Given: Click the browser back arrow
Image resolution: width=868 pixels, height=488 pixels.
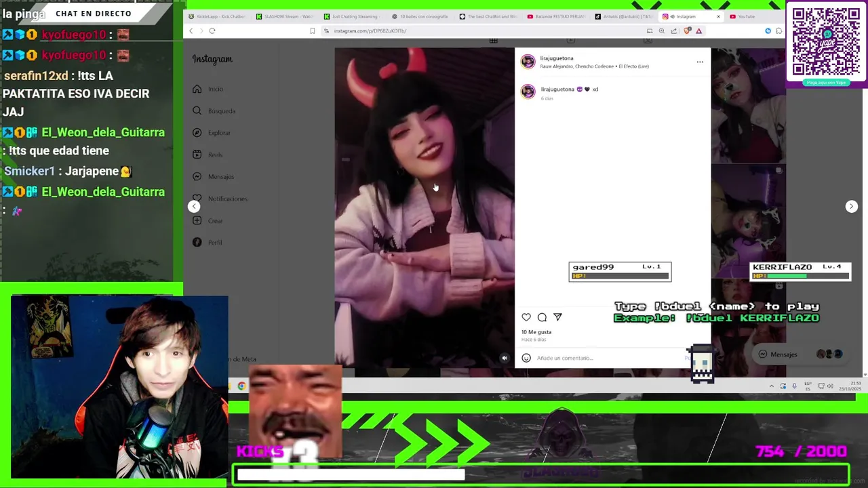Looking at the screenshot, I should (191, 30).
